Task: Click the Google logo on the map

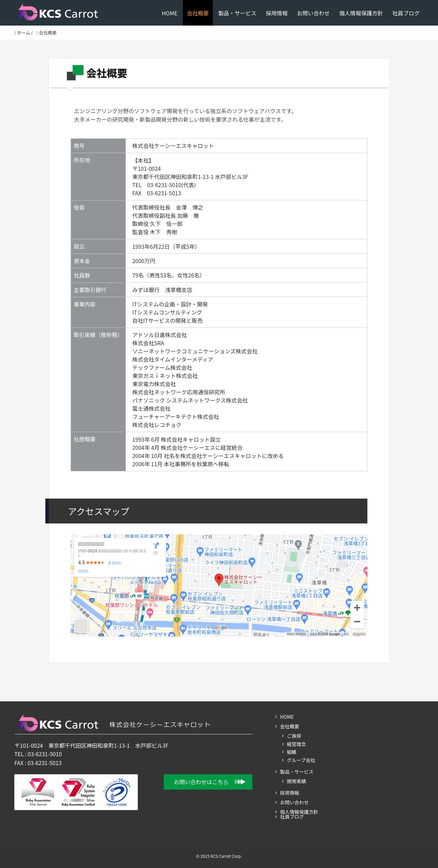Action: [x=219, y=627]
